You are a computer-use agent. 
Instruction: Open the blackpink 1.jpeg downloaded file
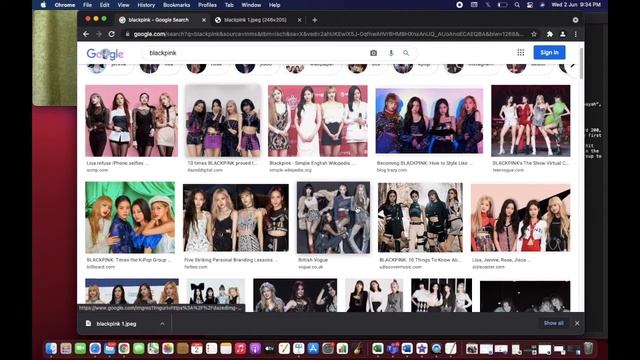click(x=116, y=324)
